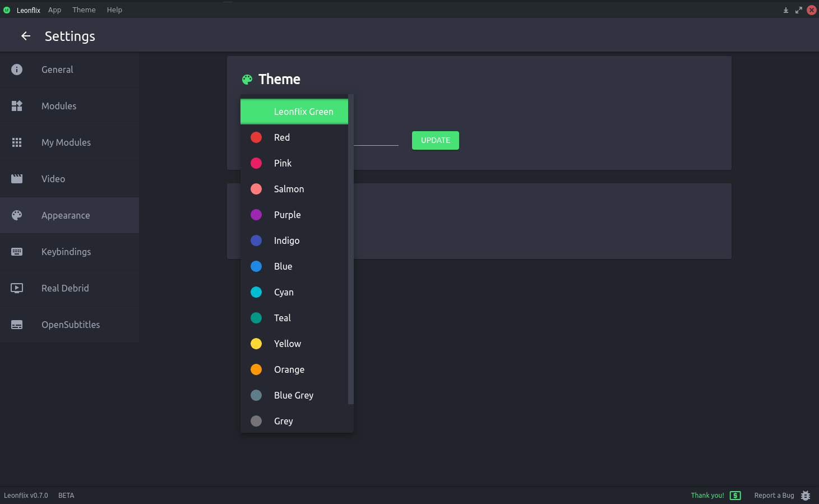Viewport: 819px width, 504px height.
Task: Click the back arrow beside Settings
Action: click(x=26, y=36)
